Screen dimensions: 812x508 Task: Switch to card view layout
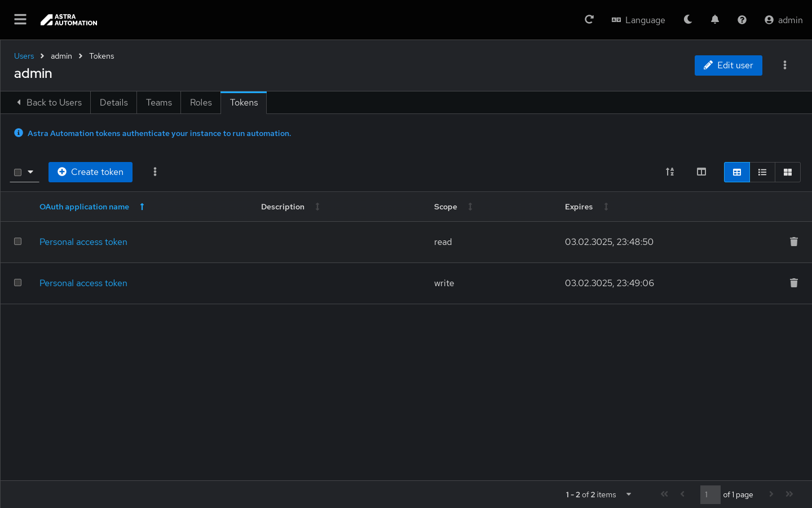788,172
